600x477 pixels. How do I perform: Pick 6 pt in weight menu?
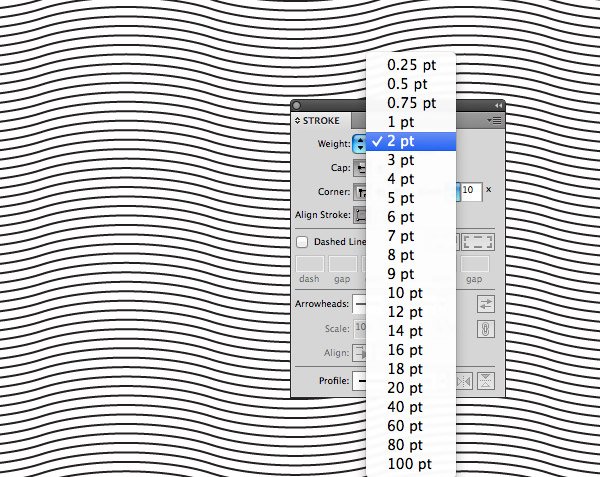coord(411,217)
